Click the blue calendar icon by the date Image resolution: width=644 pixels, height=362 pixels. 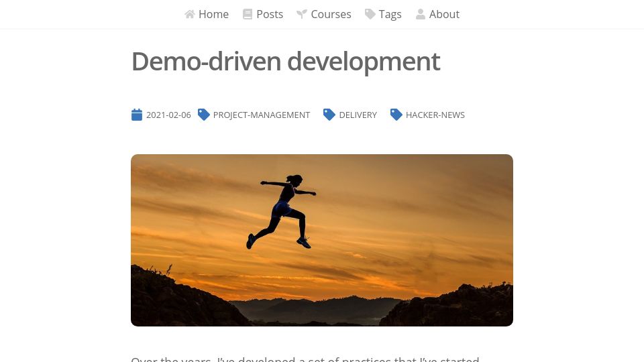[x=137, y=115]
